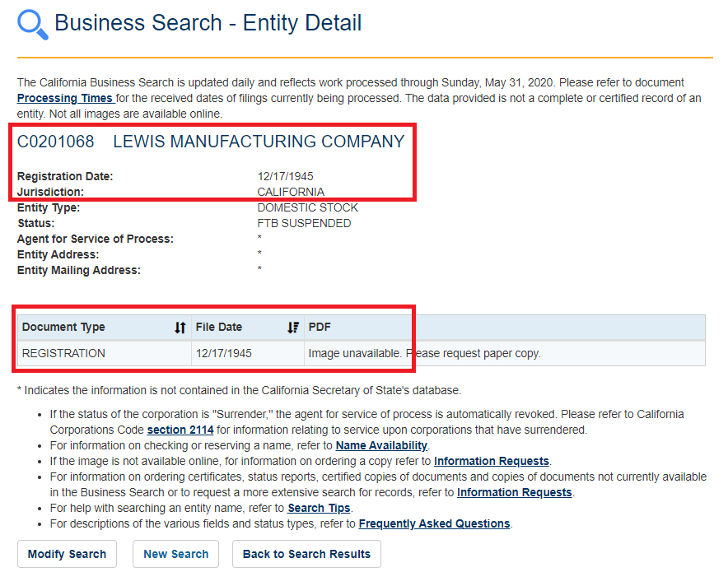Viewport: 728px width, 586px height.
Task: Click the Business Search - Entity Detail heading
Action: point(208,23)
